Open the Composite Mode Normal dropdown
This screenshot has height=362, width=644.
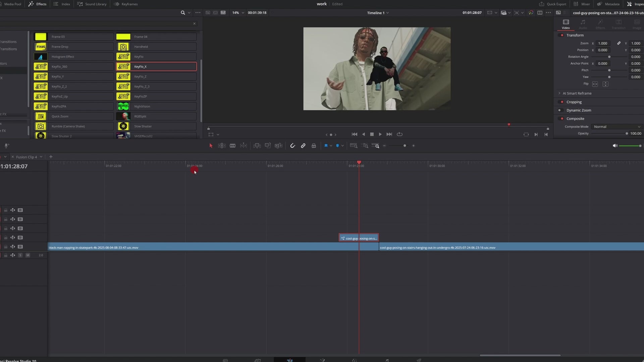pyautogui.click(x=617, y=127)
